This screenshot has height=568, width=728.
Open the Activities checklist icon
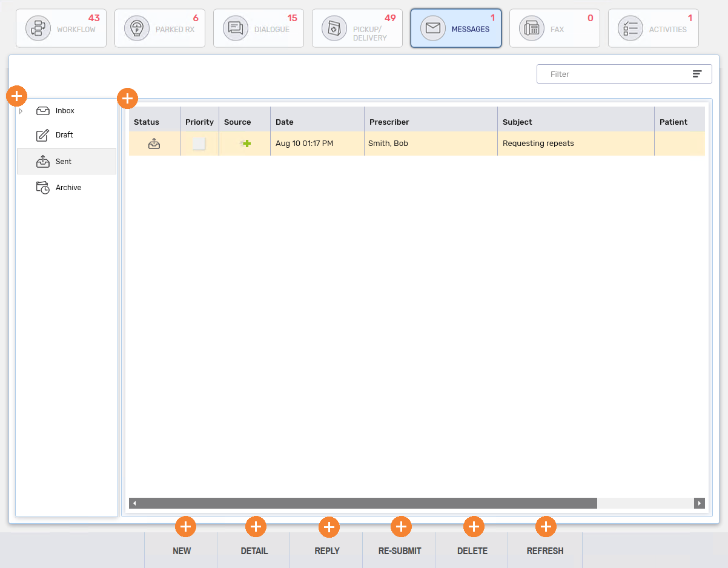630,29
